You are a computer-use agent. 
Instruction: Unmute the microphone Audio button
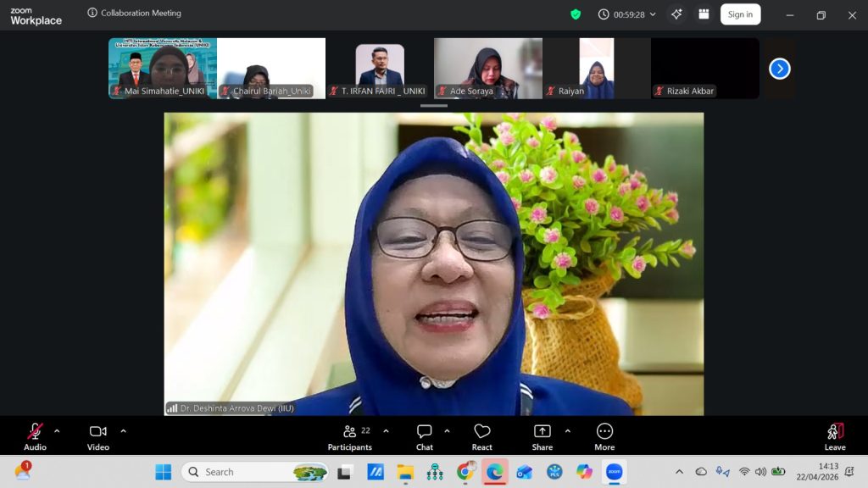(x=35, y=436)
